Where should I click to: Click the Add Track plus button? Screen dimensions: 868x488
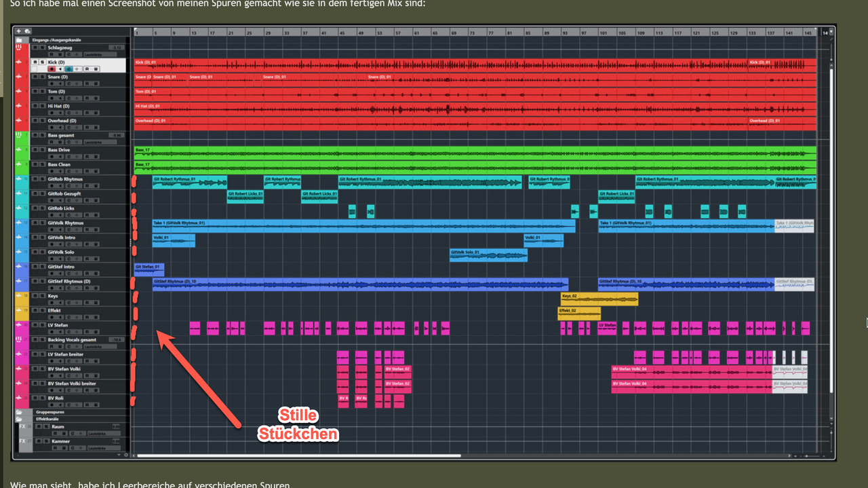[x=18, y=31]
